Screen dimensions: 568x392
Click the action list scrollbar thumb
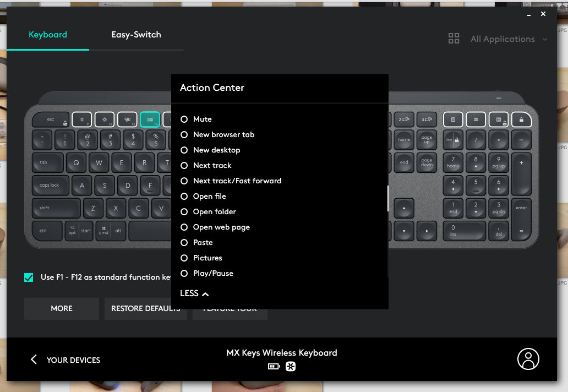[387, 199]
